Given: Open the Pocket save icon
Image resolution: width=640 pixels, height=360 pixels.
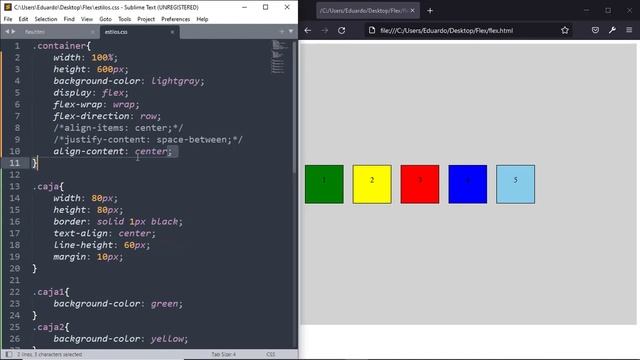Looking at the screenshot, I should 595,30.
